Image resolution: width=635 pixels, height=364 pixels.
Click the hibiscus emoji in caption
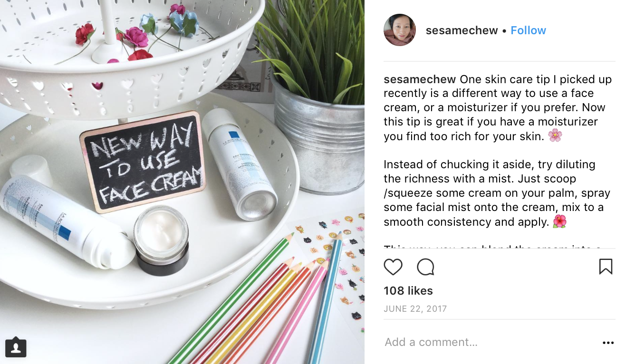click(559, 222)
